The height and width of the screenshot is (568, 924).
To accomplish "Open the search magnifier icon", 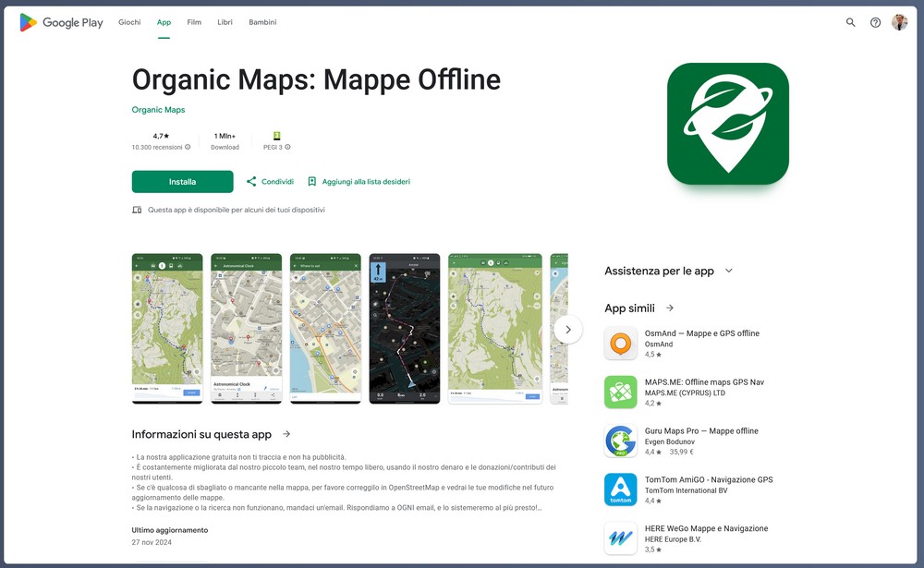I will [x=851, y=22].
